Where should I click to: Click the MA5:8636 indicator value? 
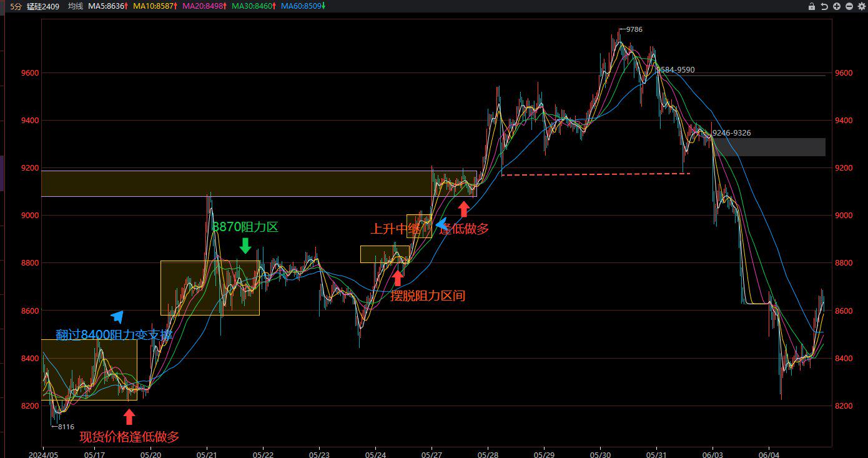coord(108,6)
